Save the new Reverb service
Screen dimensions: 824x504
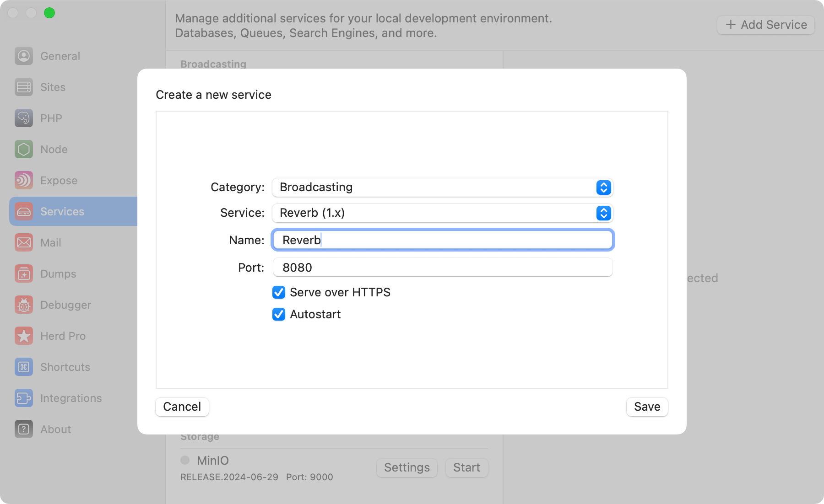(647, 407)
